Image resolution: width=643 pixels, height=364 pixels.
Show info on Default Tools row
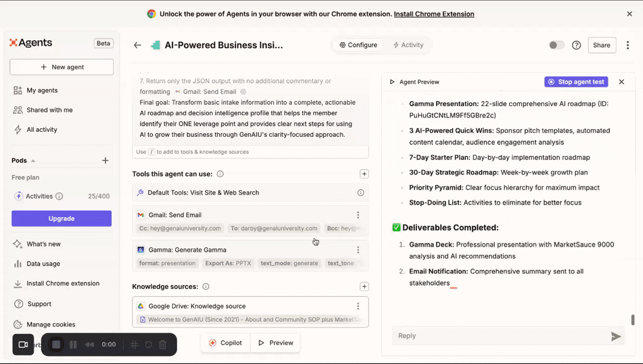(x=360, y=193)
